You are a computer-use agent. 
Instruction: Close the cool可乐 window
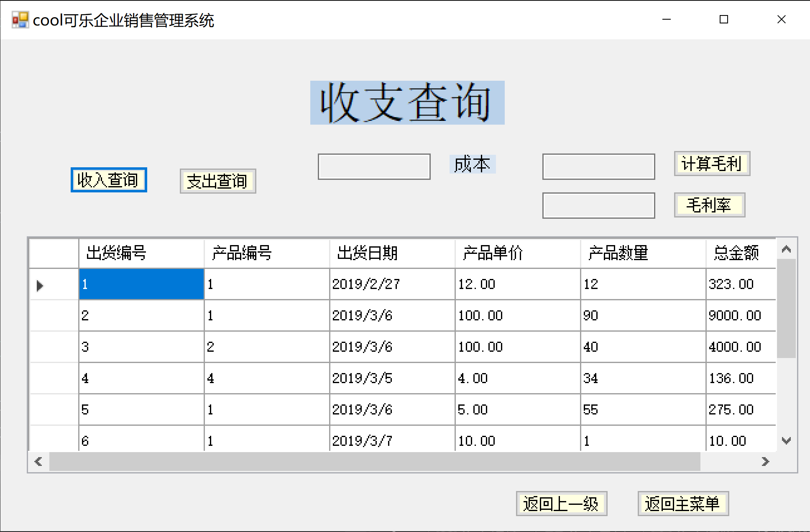[x=781, y=20]
